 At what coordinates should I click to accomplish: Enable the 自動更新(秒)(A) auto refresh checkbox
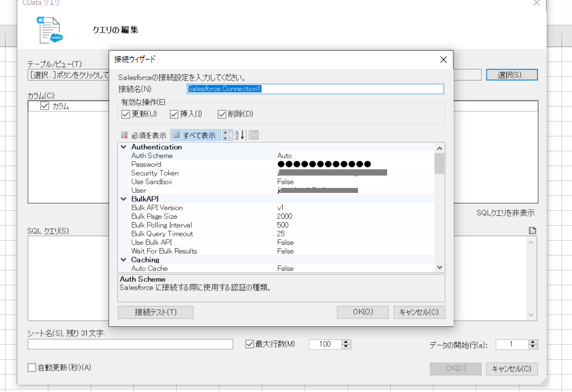[32, 367]
